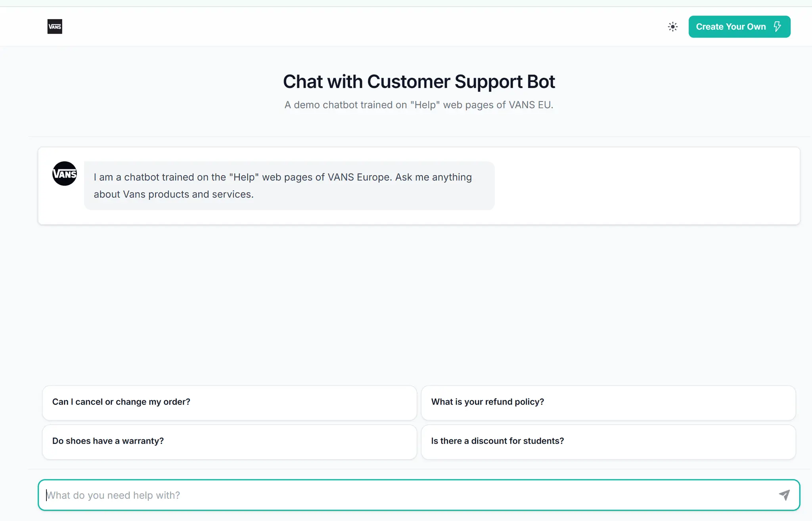
Task: Open the Create Your Own button
Action: coord(739,27)
